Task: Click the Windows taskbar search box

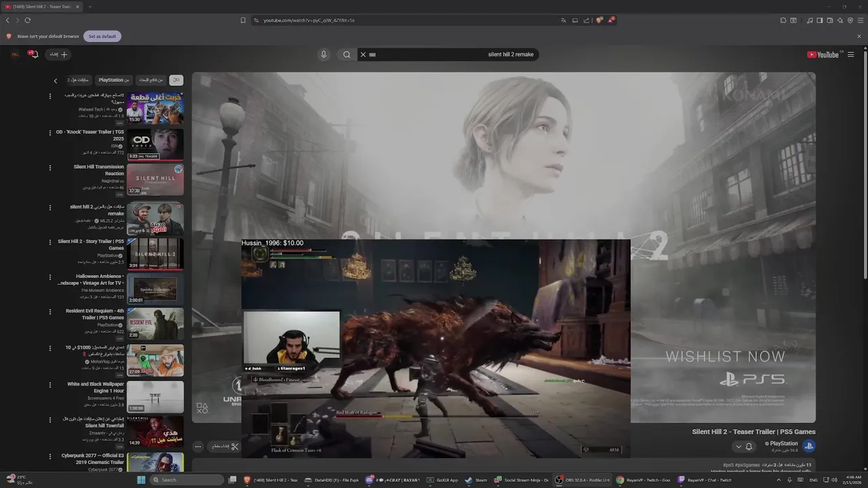Action: 187,480
